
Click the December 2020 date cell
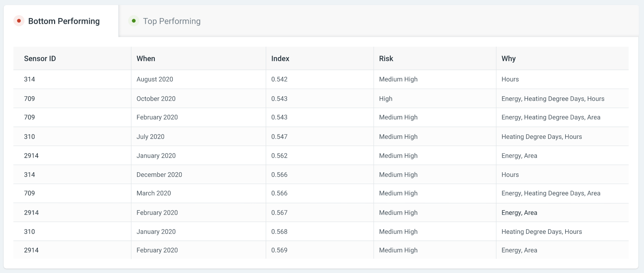(x=159, y=175)
